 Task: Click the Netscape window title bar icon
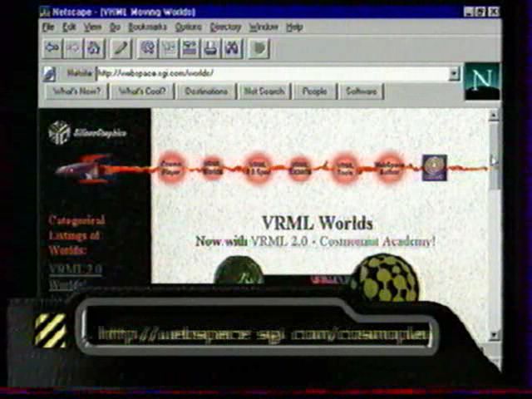tap(45, 12)
